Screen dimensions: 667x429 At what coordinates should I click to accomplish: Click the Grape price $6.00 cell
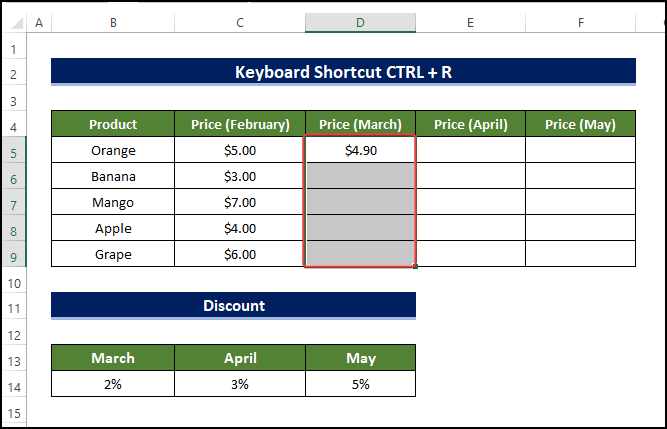tap(240, 254)
